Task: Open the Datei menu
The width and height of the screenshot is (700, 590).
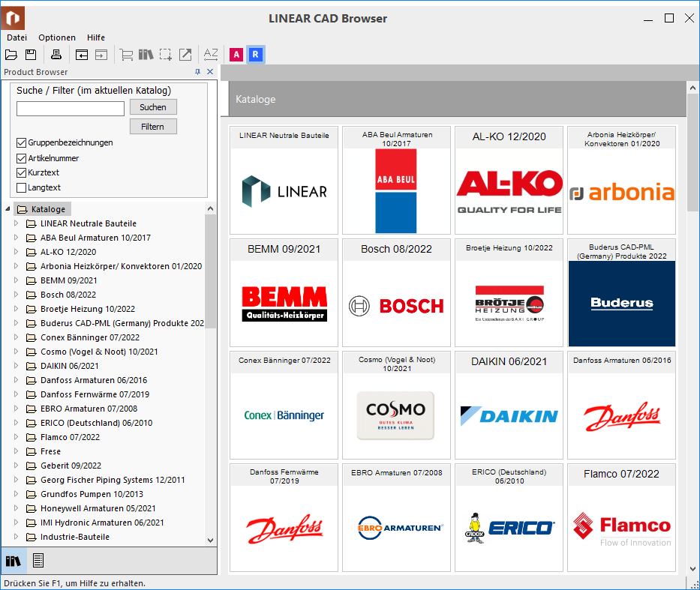Action: pos(17,37)
